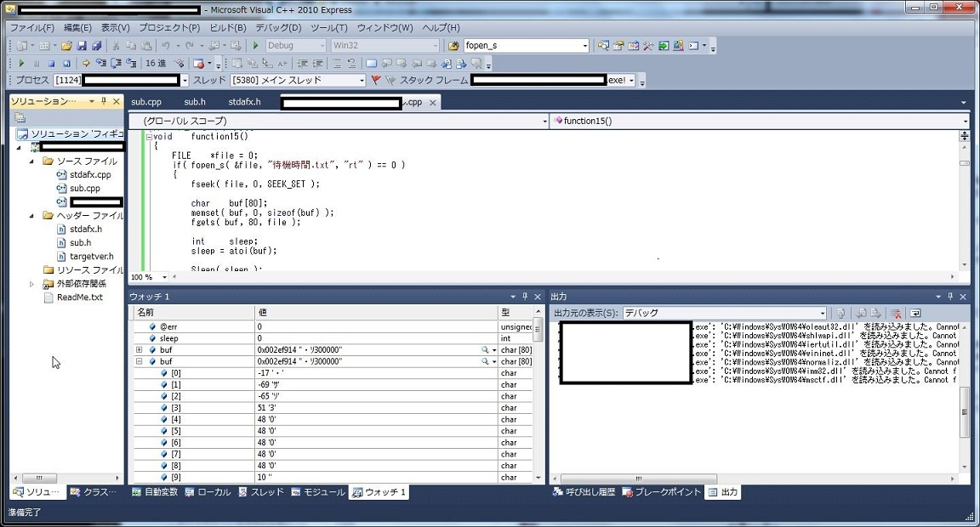Click the Step Into icon
The width and height of the screenshot is (980, 527).
click(x=101, y=63)
